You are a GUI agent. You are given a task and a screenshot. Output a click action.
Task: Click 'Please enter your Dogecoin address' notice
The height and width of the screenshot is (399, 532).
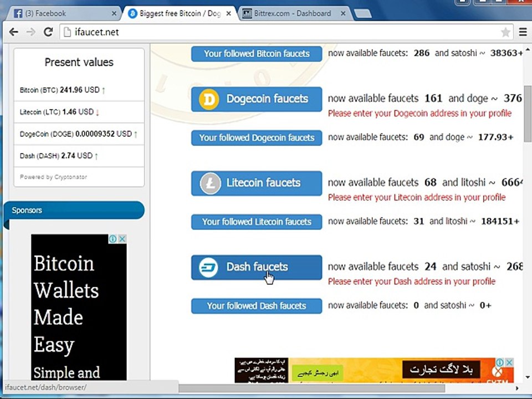(x=420, y=113)
